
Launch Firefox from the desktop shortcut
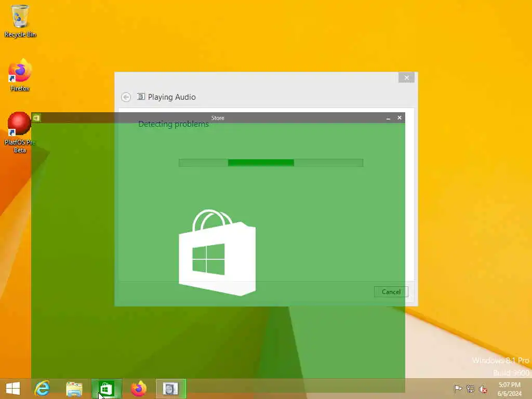(20, 75)
